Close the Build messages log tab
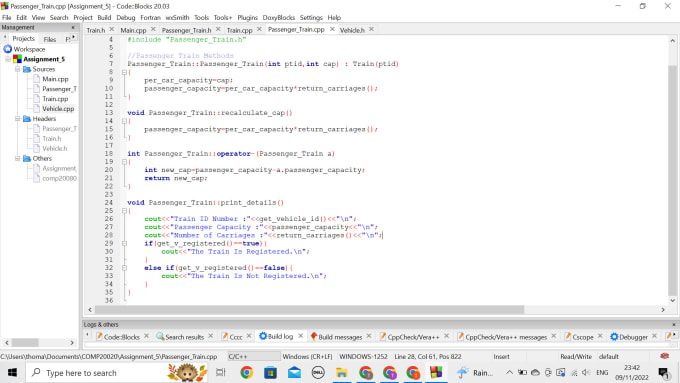Image resolution: width=680 pixels, height=383 pixels. (x=369, y=336)
